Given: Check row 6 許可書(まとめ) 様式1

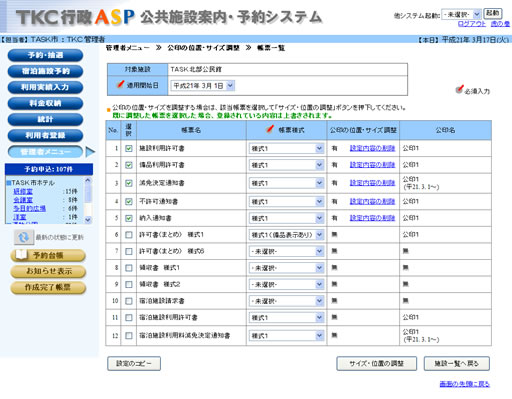Looking at the screenshot, I should [x=129, y=235].
